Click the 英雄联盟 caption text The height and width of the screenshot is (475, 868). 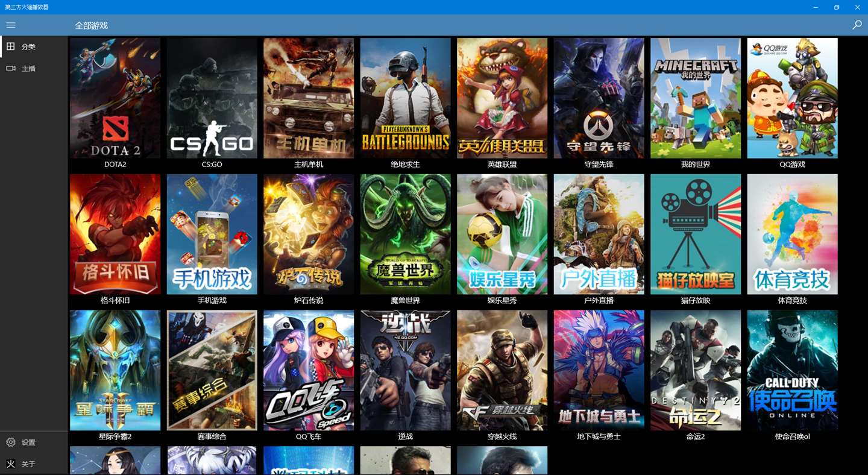pyautogui.click(x=502, y=165)
